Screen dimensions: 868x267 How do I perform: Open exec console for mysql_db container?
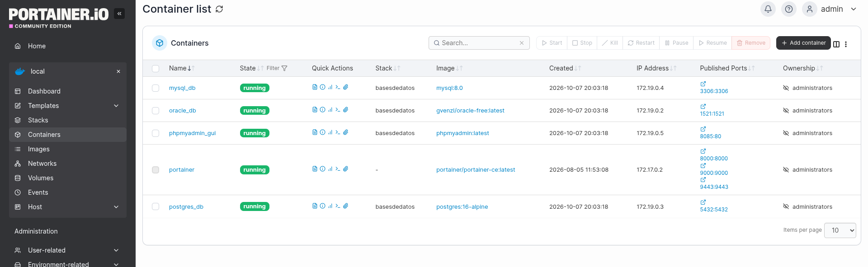pyautogui.click(x=338, y=87)
